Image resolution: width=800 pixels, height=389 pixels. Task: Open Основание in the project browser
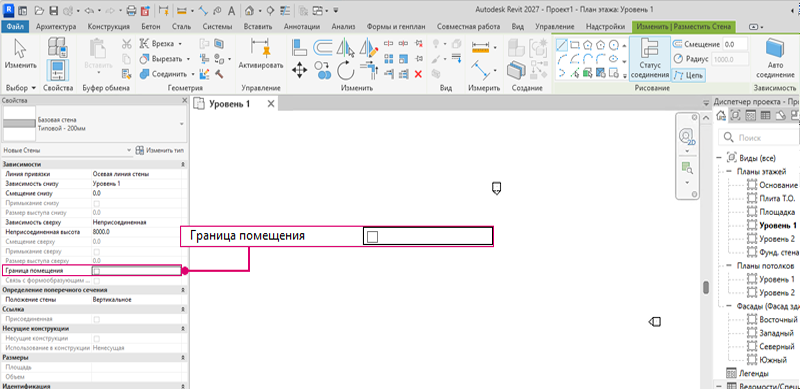(x=778, y=185)
